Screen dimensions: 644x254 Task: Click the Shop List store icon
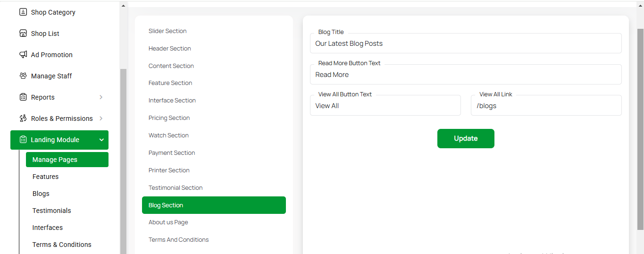tap(23, 34)
